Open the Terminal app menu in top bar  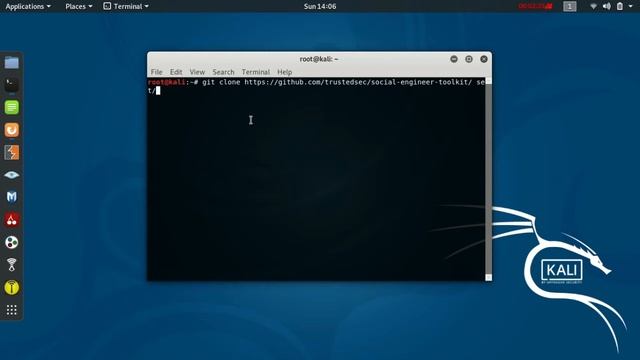point(126,6)
